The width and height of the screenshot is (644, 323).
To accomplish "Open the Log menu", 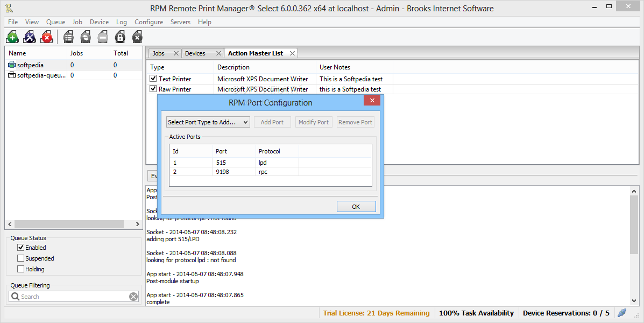I will (x=122, y=22).
